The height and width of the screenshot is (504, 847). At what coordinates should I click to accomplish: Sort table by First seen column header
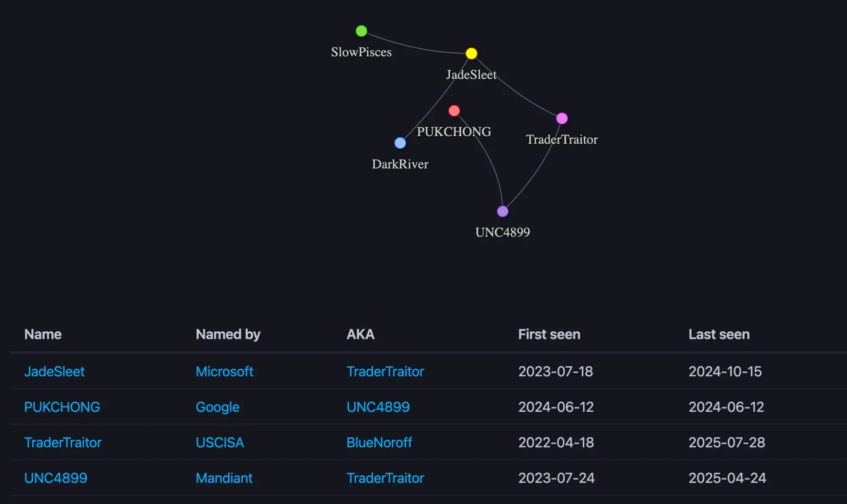click(x=549, y=334)
